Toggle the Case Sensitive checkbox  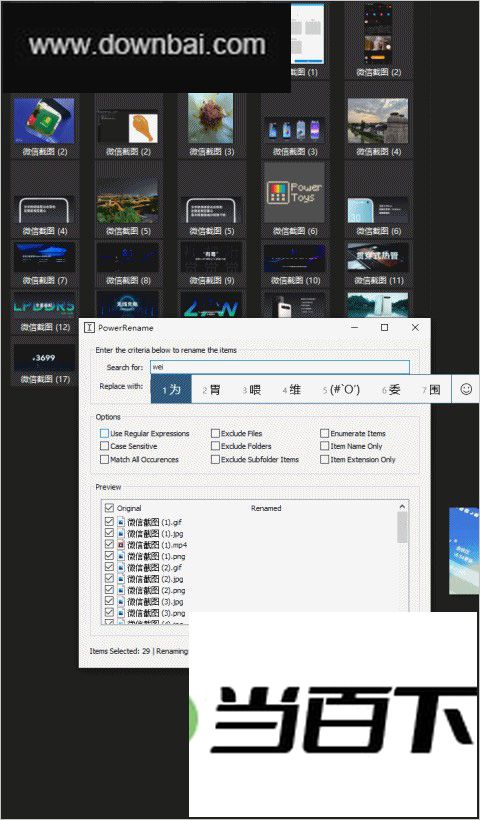point(105,446)
